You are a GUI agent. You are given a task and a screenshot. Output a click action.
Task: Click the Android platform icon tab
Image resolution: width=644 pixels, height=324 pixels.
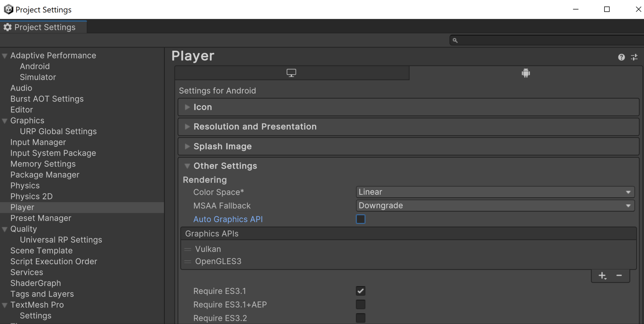click(x=526, y=74)
